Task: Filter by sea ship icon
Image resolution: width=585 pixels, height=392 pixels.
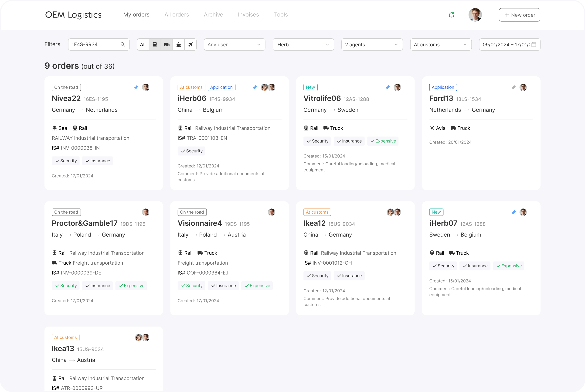Action: click(x=178, y=44)
